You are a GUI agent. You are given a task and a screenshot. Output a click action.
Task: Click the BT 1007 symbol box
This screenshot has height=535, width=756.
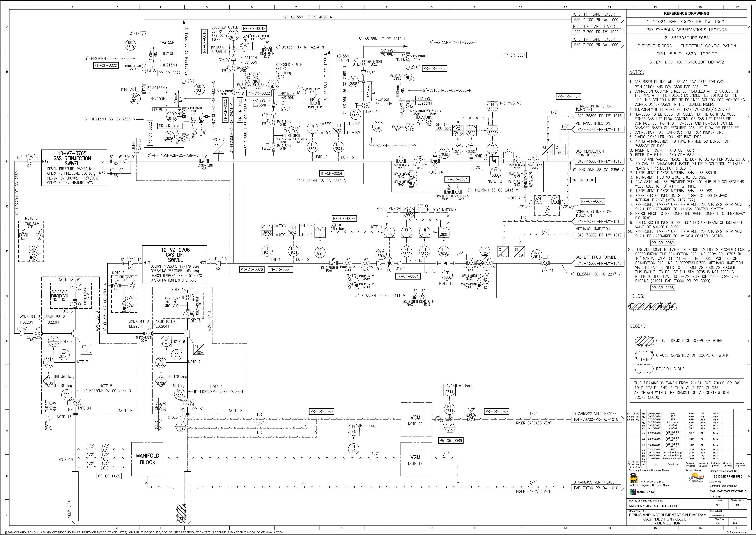pos(87,350)
